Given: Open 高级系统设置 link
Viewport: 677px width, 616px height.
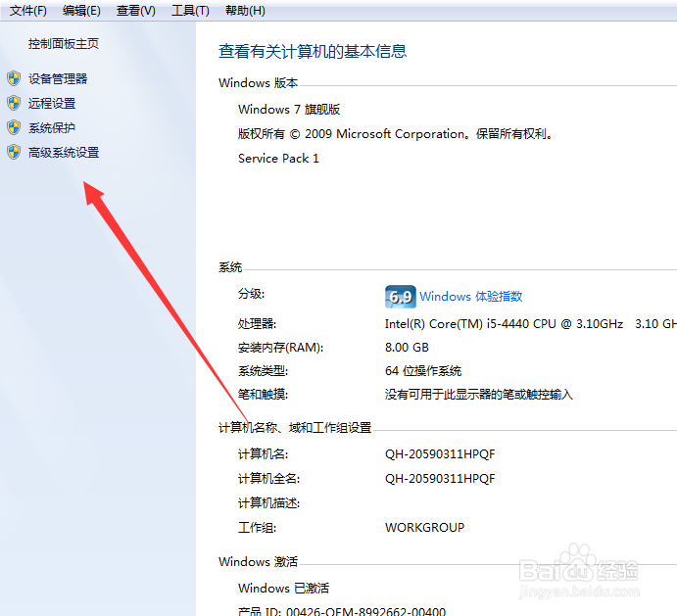Looking at the screenshot, I should tap(64, 153).
